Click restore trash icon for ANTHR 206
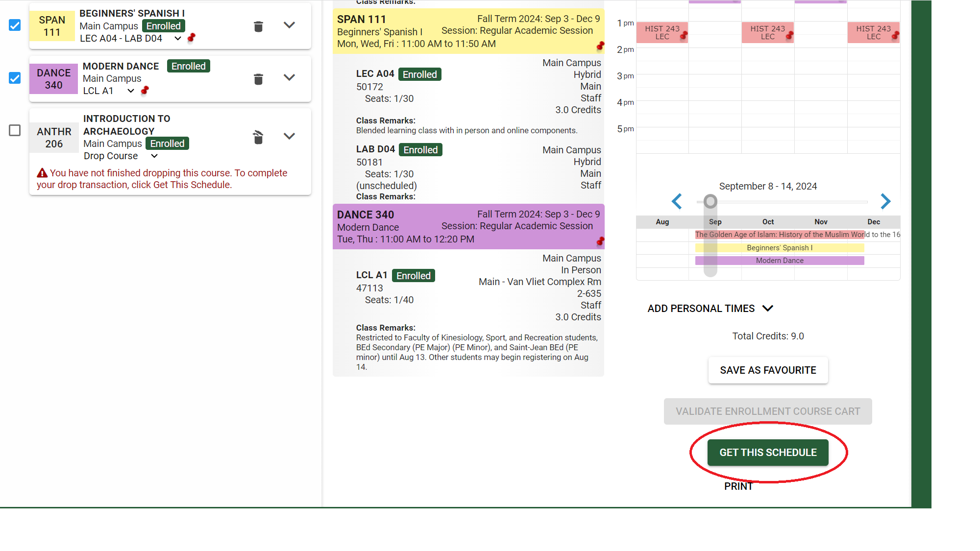Image resolution: width=980 pixels, height=551 pixels. [258, 137]
